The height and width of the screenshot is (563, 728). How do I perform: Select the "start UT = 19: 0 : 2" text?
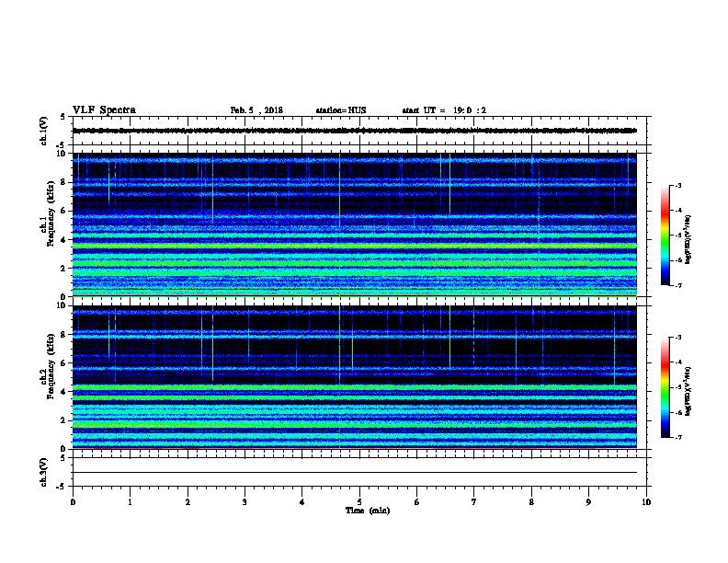444,110
